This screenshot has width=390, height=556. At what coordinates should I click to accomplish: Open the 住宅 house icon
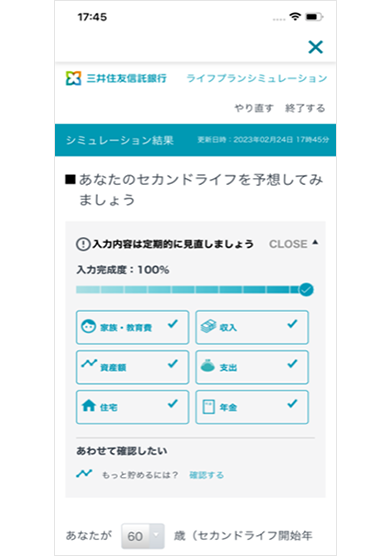89,405
